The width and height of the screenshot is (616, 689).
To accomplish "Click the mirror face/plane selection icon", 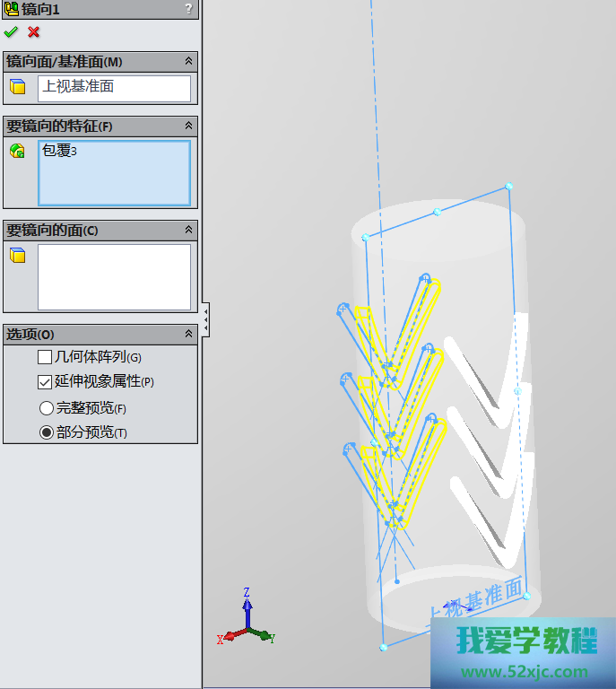I will [x=17, y=87].
